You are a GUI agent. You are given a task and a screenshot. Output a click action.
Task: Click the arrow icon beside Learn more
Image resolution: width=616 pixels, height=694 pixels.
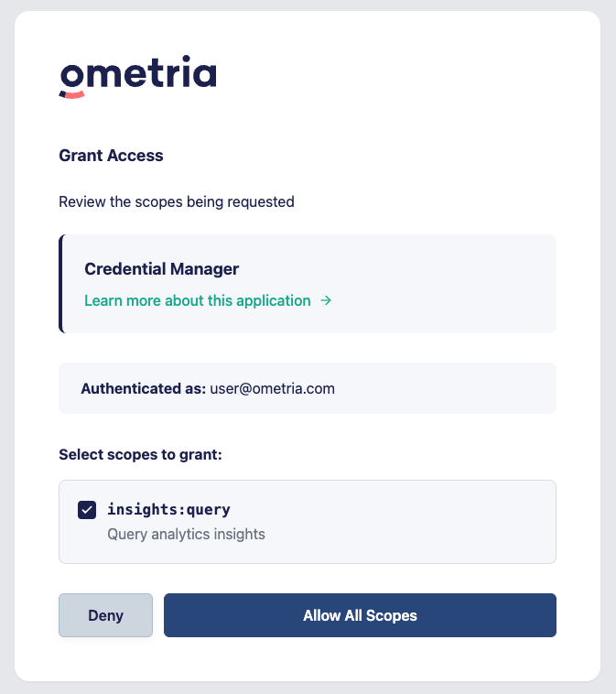point(326,300)
